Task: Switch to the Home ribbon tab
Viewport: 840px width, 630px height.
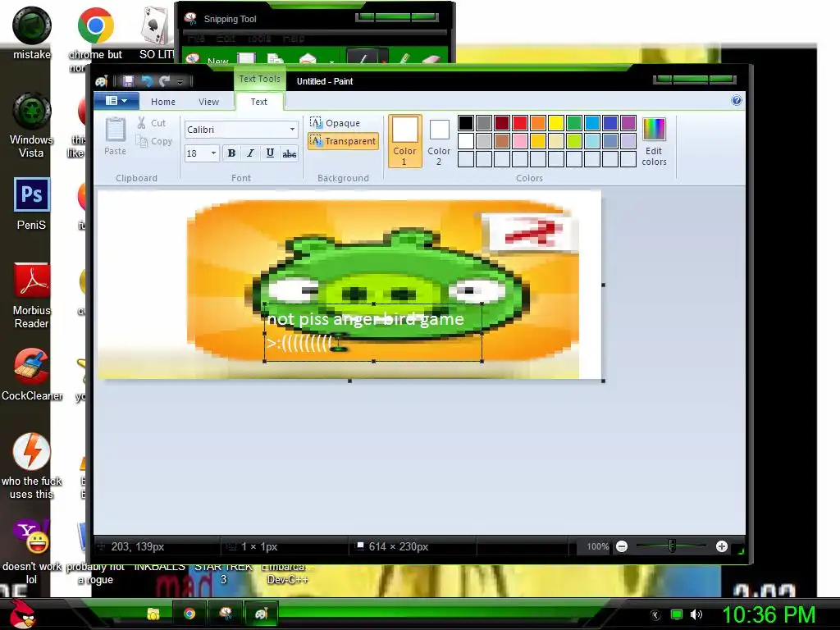Action: tap(163, 101)
